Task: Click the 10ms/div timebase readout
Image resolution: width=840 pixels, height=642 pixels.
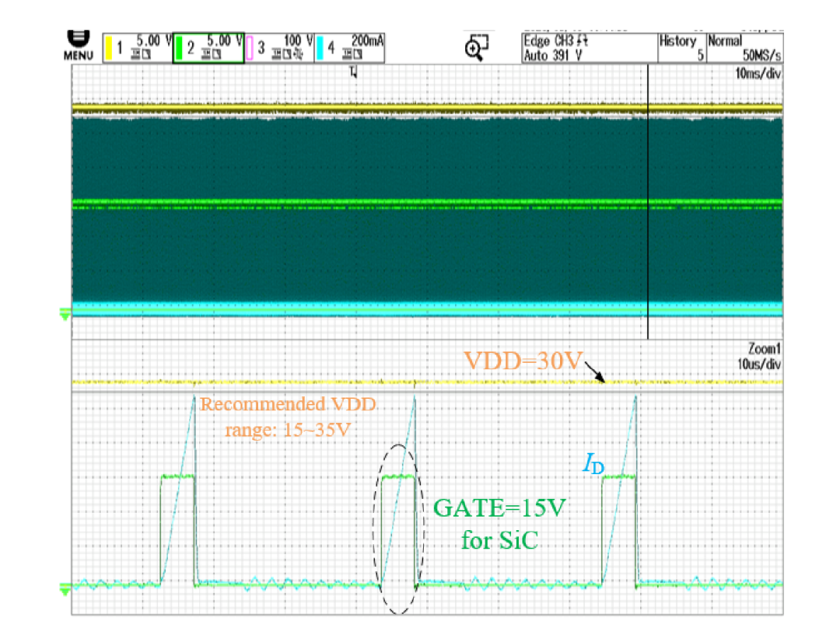Action: 758,73
